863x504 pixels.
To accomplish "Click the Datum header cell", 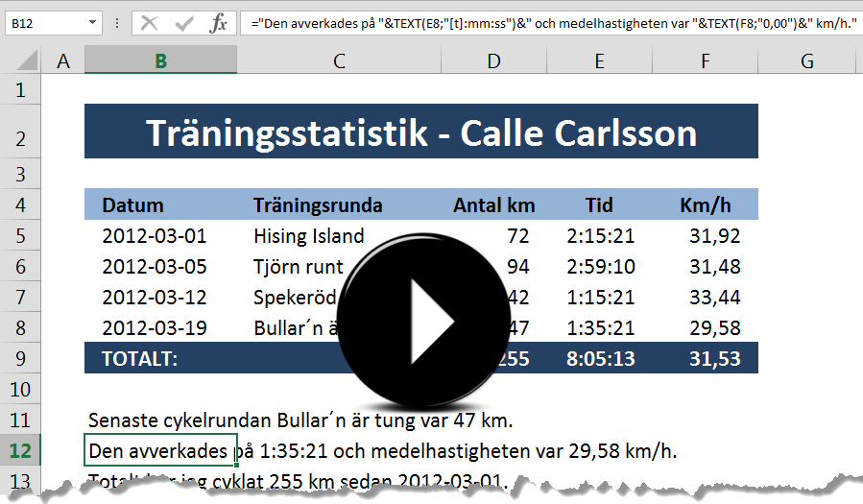I will click(x=134, y=205).
